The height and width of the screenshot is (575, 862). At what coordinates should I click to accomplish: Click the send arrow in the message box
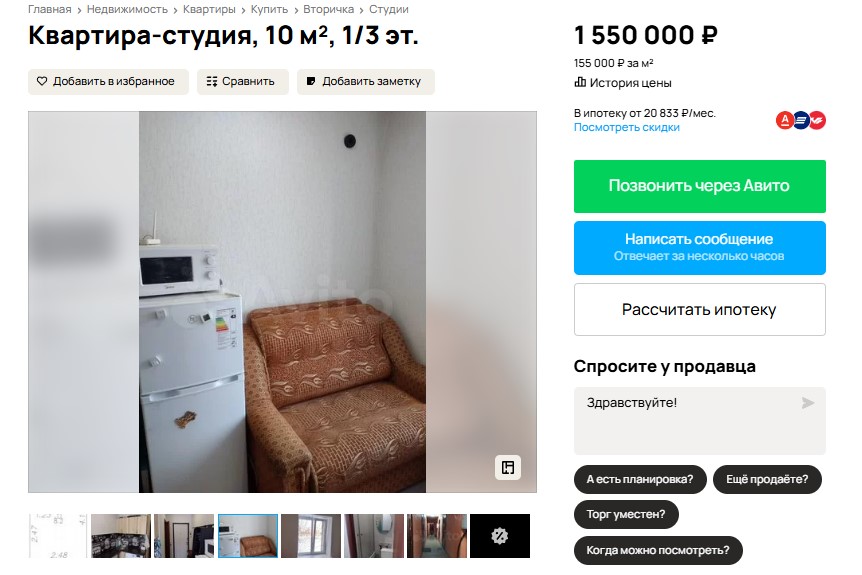click(x=808, y=403)
